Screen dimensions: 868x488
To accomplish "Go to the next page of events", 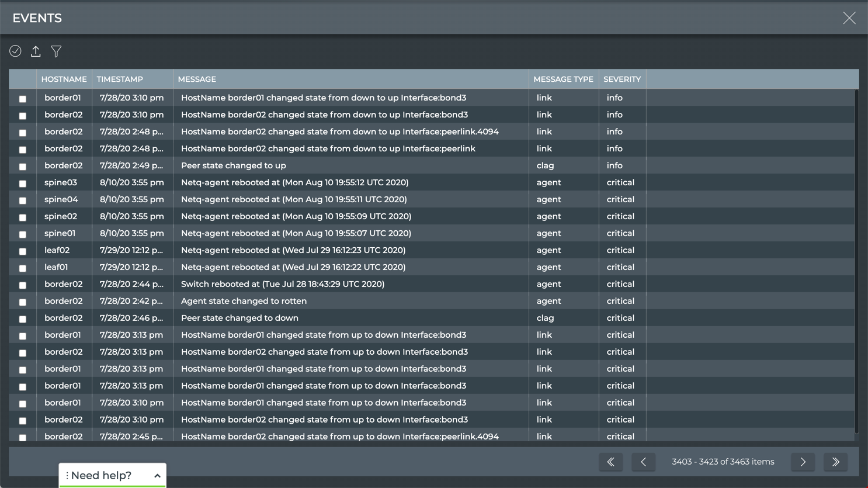I will (x=803, y=462).
